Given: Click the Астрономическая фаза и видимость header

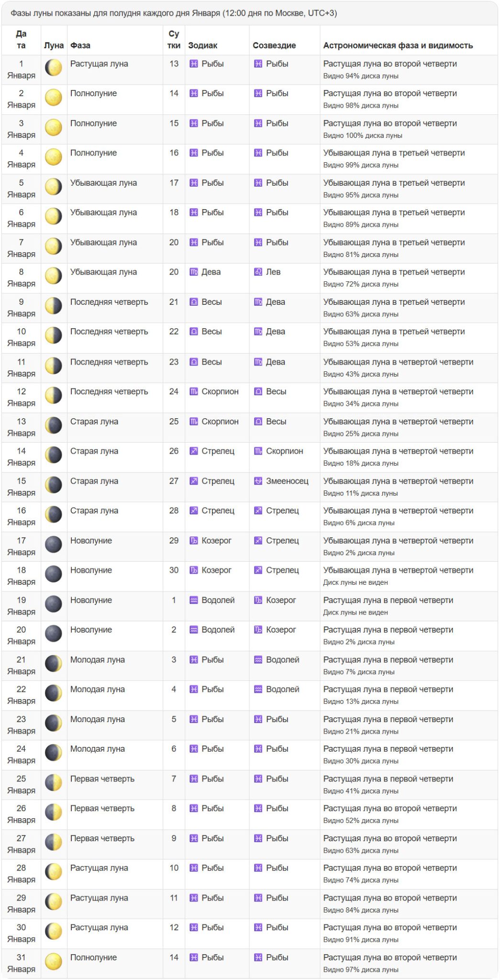Looking at the screenshot, I should (398, 45).
